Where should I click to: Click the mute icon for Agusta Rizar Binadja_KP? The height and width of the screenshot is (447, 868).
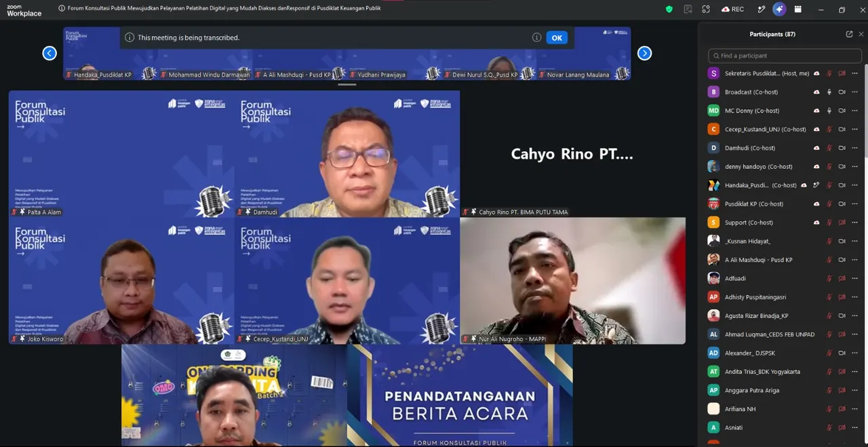tap(829, 315)
